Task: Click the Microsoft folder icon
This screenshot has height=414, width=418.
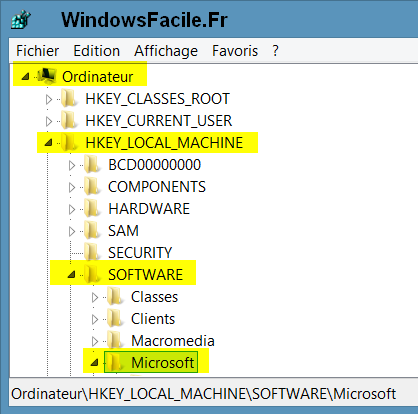Action: (115, 362)
